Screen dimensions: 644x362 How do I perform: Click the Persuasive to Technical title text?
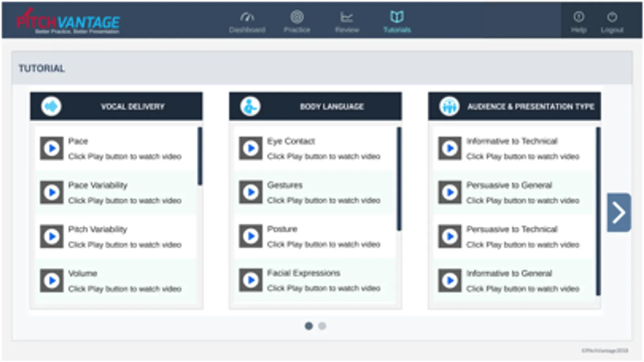512,229
